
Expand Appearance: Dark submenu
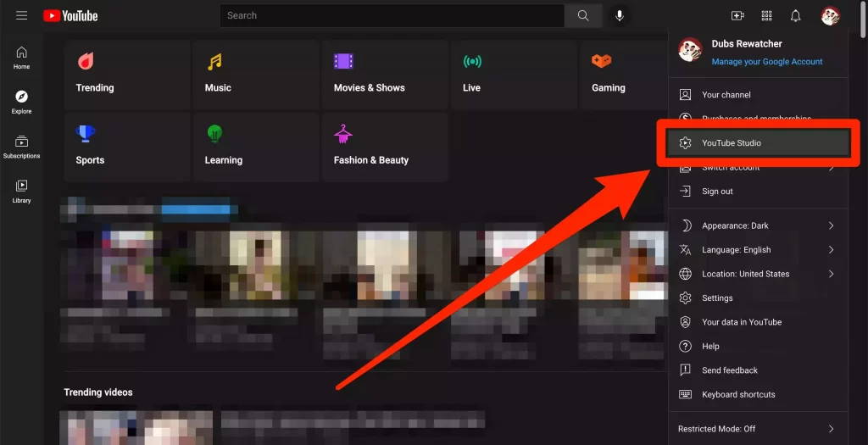(x=759, y=225)
